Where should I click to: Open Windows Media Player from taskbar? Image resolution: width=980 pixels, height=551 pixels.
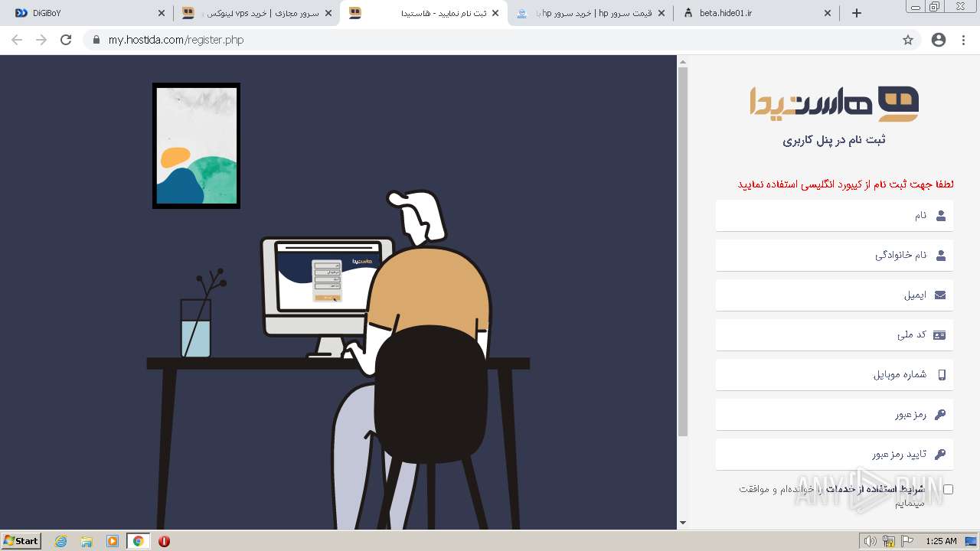coord(113,541)
